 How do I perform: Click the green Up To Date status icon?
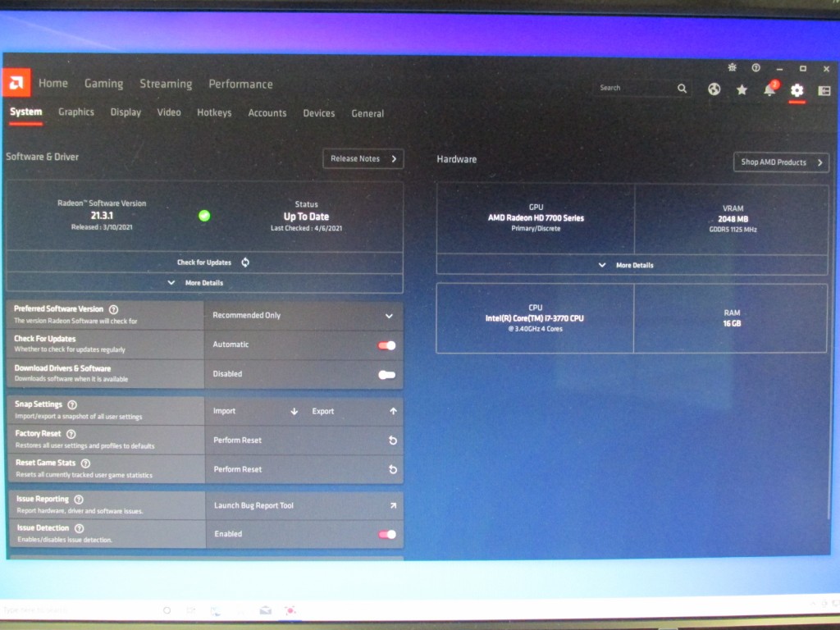(204, 216)
